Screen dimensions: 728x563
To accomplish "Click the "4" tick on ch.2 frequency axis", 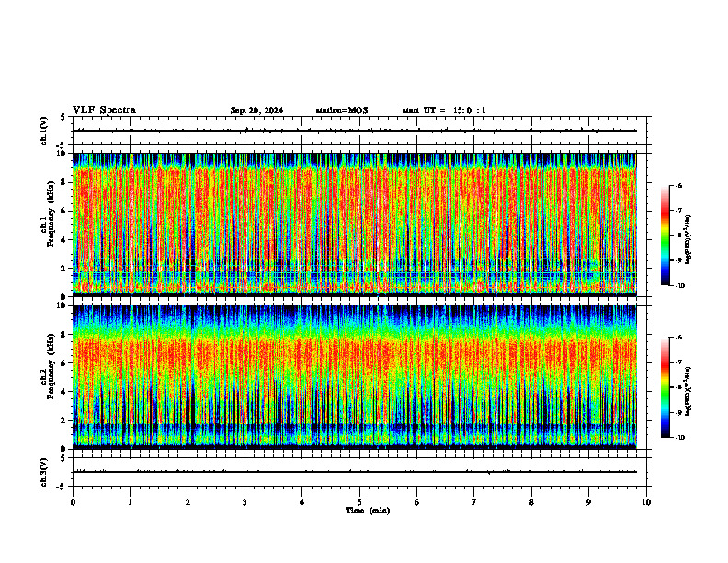I will point(64,392).
